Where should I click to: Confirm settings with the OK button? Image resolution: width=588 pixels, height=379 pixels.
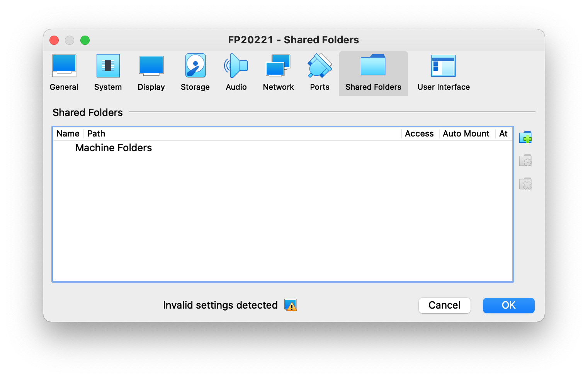[x=508, y=305]
